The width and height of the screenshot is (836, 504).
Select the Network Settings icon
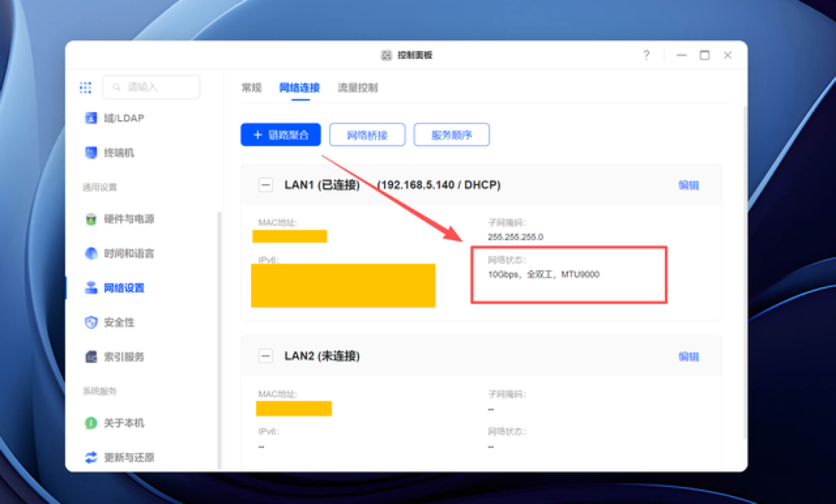[x=91, y=288]
